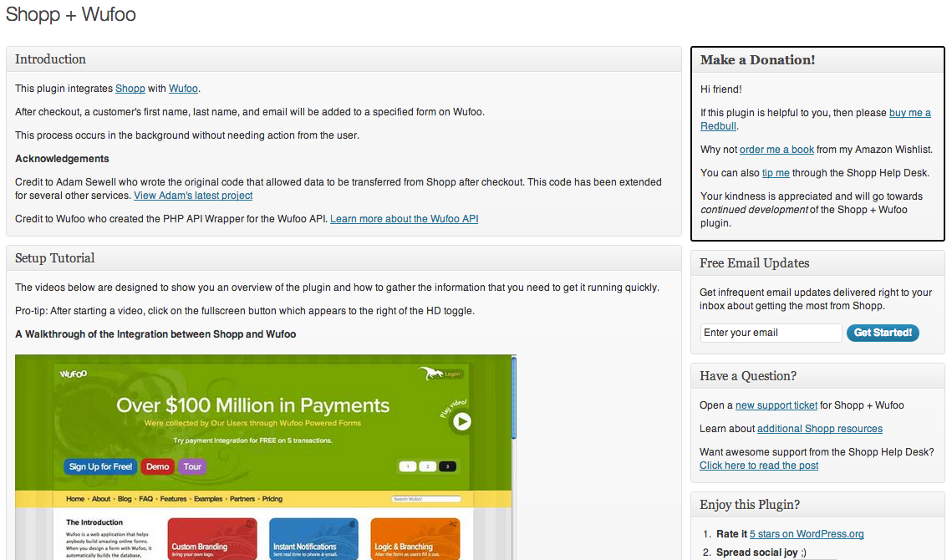
Task: Click the Login dinosaur icon in the video
Action: [440, 374]
